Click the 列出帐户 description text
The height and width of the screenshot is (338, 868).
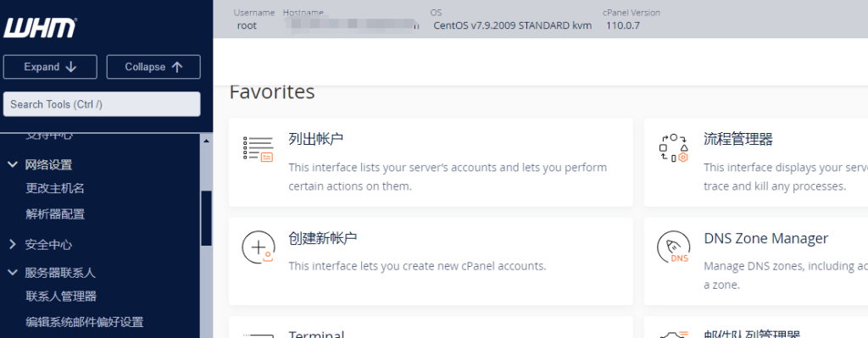pos(448,176)
